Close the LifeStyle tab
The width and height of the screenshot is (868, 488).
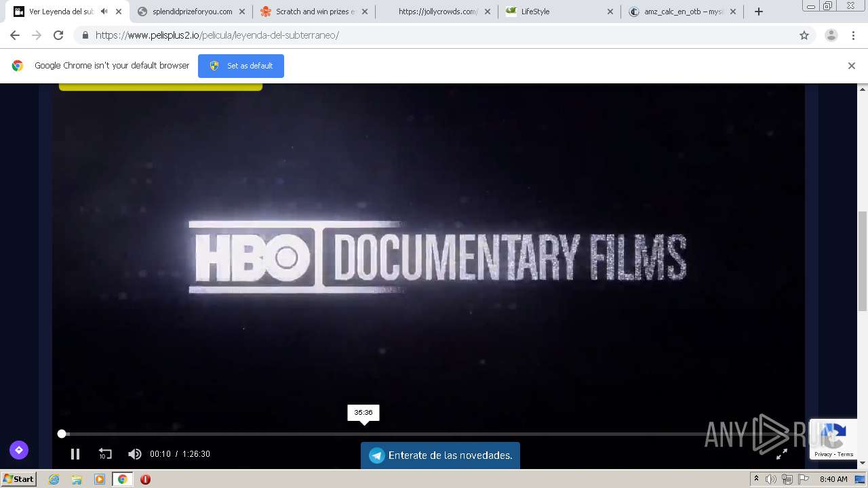coord(610,12)
